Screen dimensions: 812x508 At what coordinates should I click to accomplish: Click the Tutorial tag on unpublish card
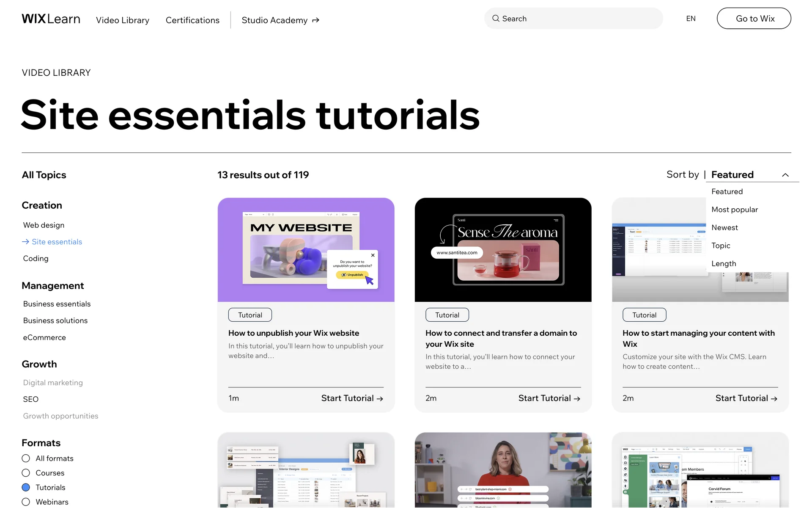click(x=250, y=315)
